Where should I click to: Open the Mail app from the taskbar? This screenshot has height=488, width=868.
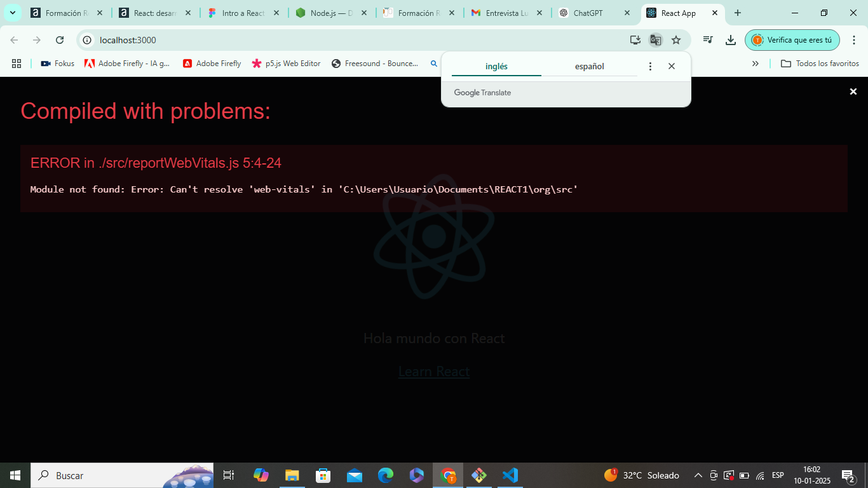pyautogui.click(x=355, y=475)
